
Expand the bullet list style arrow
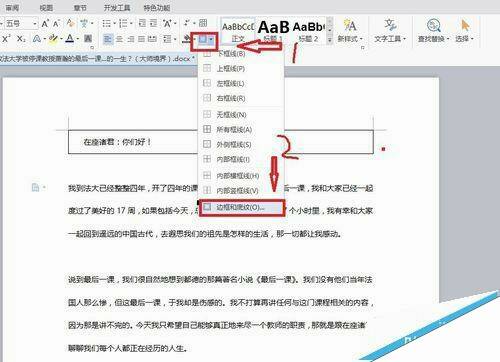point(114,24)
